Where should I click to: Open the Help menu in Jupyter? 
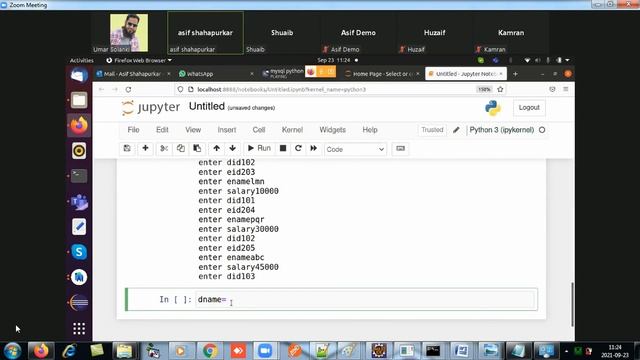(370, 130)
